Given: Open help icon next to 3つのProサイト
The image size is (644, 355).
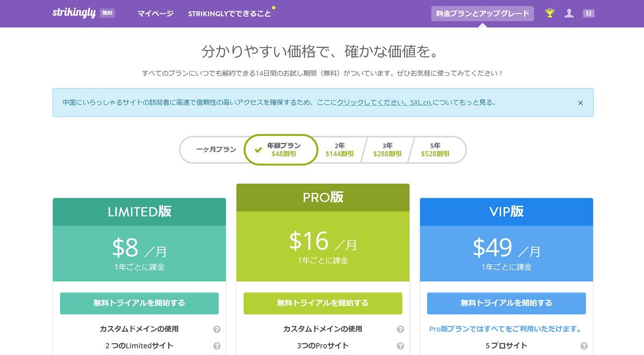Looking at the screenshot, I should 400,346.
